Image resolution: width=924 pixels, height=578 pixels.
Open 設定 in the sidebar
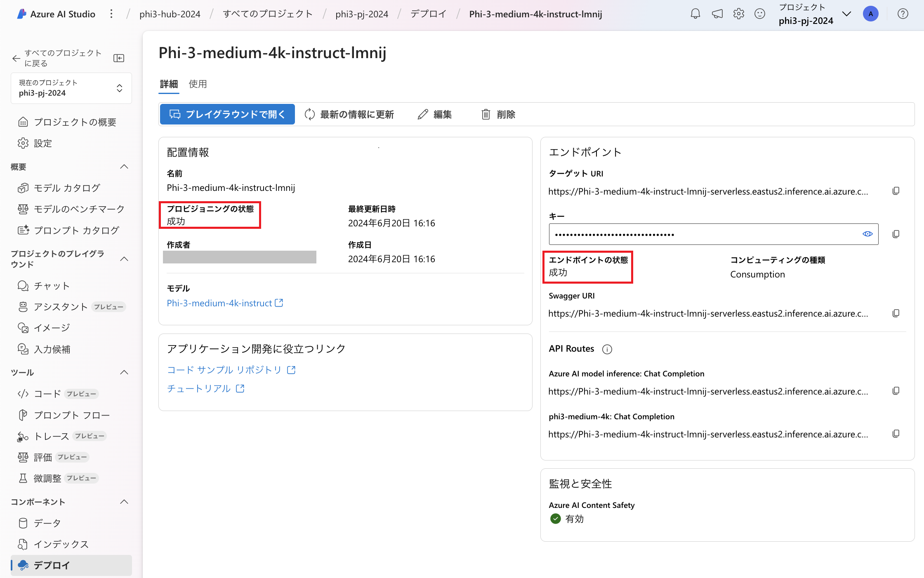point(71,143)
